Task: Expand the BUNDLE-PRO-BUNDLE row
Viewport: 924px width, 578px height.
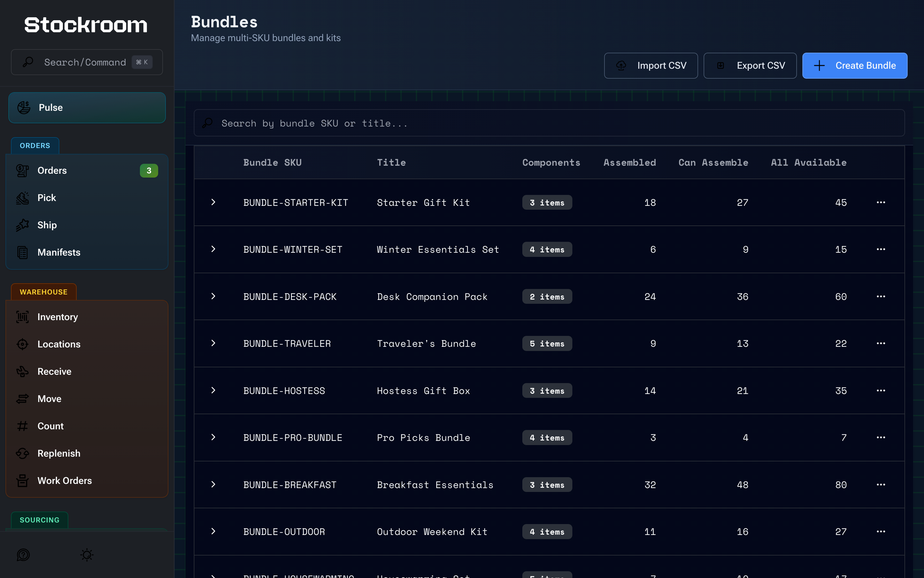Action: (213, 437)
